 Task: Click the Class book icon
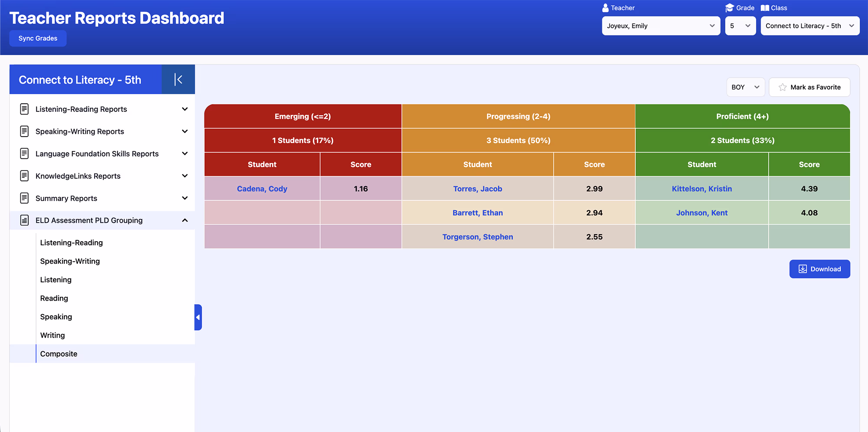click(x=765, y=8)
